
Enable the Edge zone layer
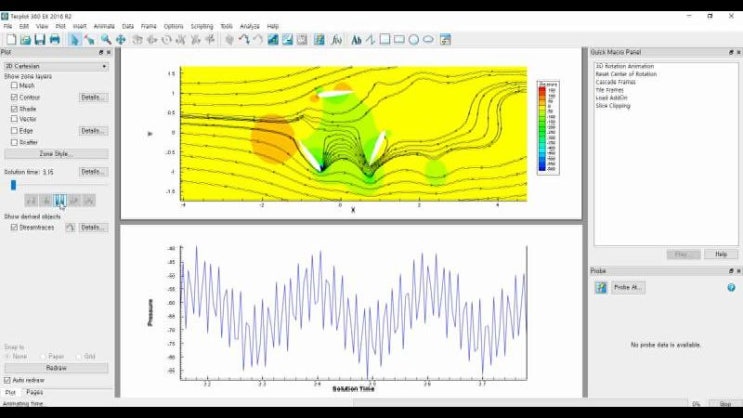(x=14, y=130)
